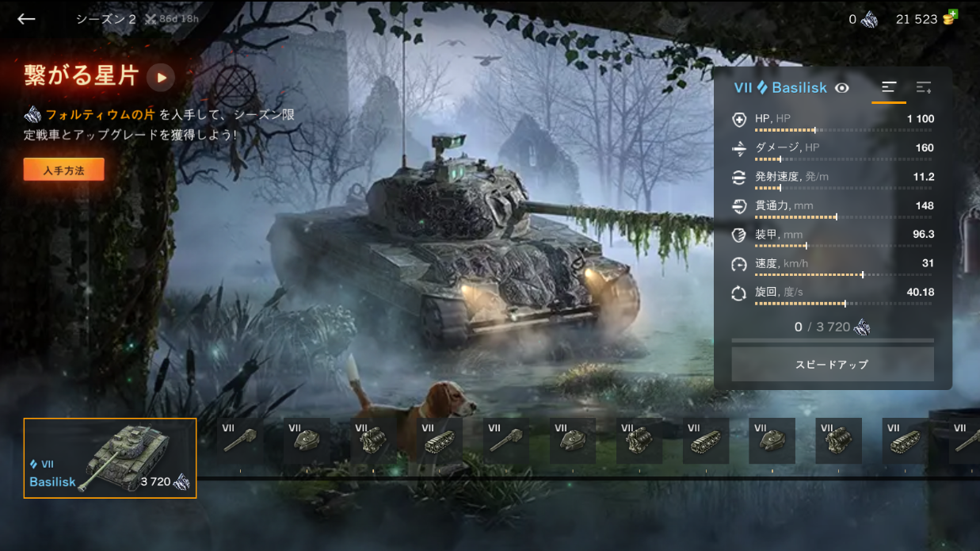Click the VII Basilisk panel title
980x551 pixels.
[x=781, y=87]
